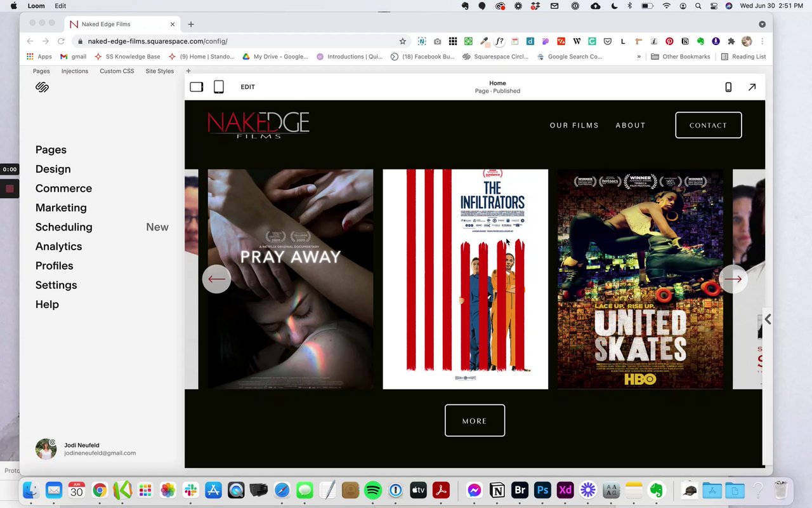Click the Evernote Web Clipper extension in Chrome toolbar
Screen dimensions: 812x508
click(x=700, y=41)
